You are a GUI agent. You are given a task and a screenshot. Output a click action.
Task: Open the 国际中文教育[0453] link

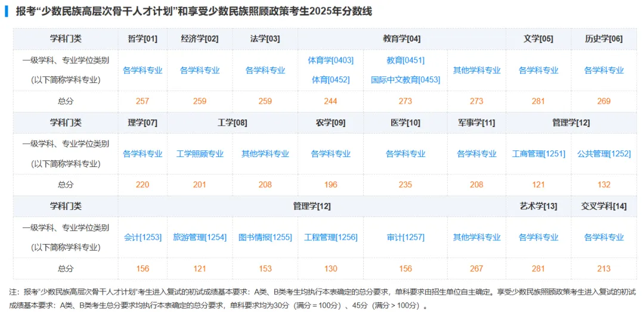coord(405,80)
